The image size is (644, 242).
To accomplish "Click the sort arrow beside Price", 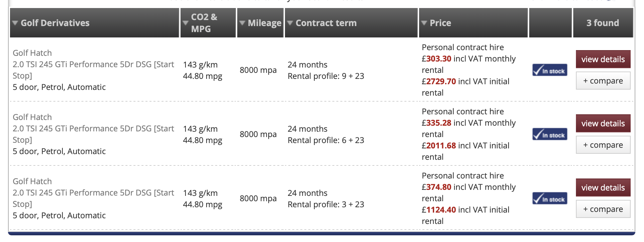I will tap(424, 23).
